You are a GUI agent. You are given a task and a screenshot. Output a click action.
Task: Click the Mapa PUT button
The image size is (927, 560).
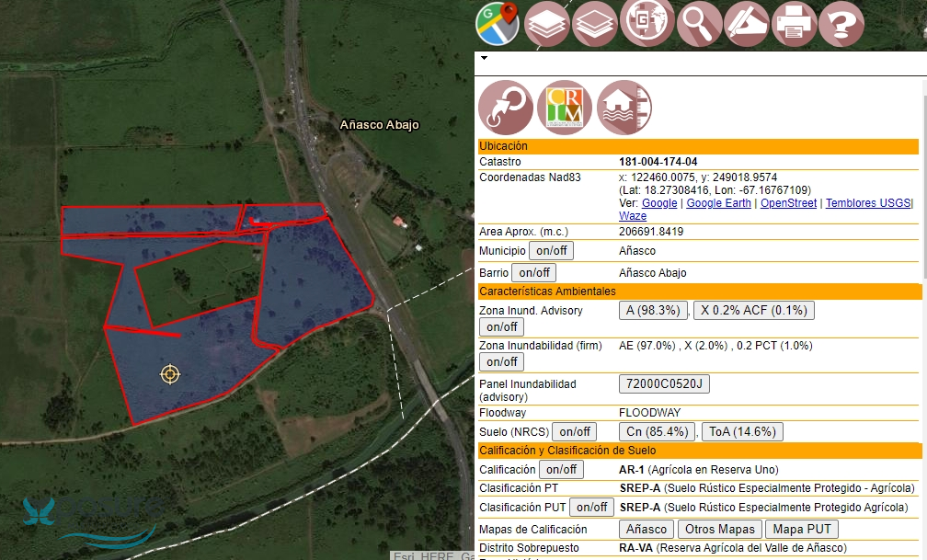coord(801,529)
